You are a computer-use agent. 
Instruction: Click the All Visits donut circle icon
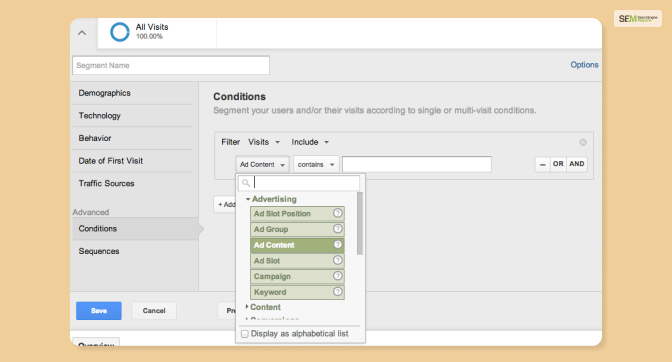(x=120, y=32)
